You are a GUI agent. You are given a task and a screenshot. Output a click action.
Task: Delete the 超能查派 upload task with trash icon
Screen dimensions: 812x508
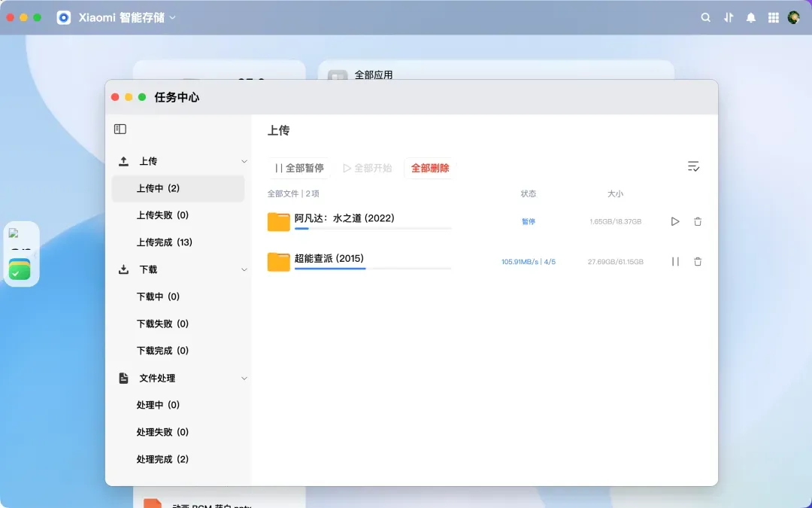698,262
